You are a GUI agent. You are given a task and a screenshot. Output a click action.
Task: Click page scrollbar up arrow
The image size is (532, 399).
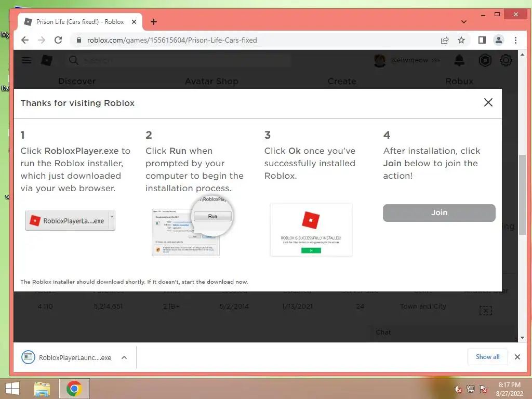point(522,54)
